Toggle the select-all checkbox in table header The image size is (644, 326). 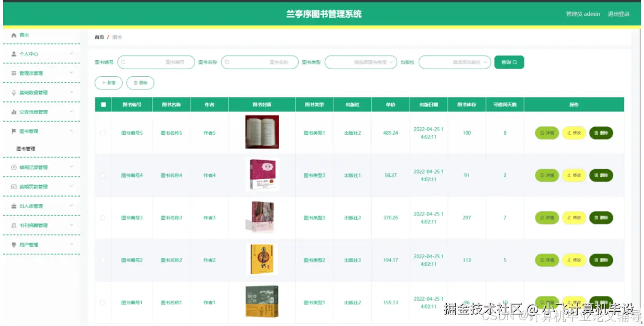[x=103, y=105]
